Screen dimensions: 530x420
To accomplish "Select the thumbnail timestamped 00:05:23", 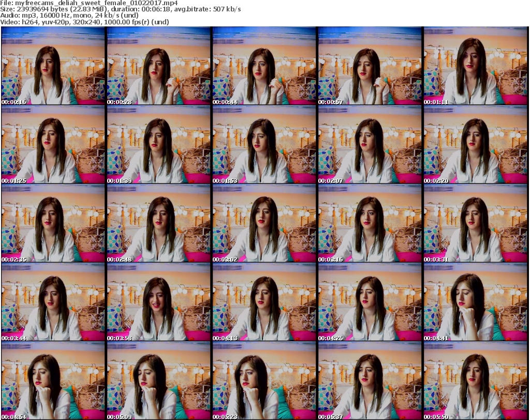I will pyautogui.click(x=264, y=381).
